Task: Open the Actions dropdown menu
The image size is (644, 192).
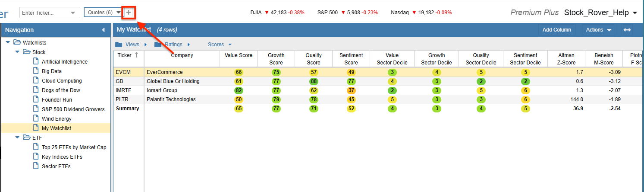Action: pos(599,30)
